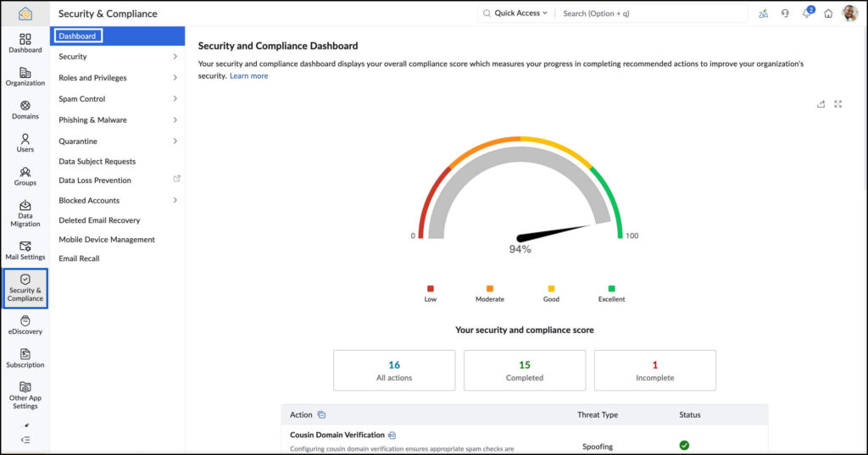
Task: Expand the Security submenu chevron
Action: pyautogui.click(x=175, y=57)
